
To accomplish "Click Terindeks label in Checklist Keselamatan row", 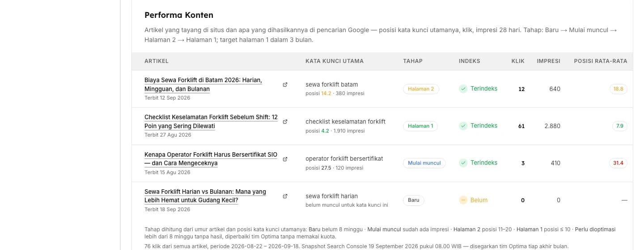I will point(484,126).
